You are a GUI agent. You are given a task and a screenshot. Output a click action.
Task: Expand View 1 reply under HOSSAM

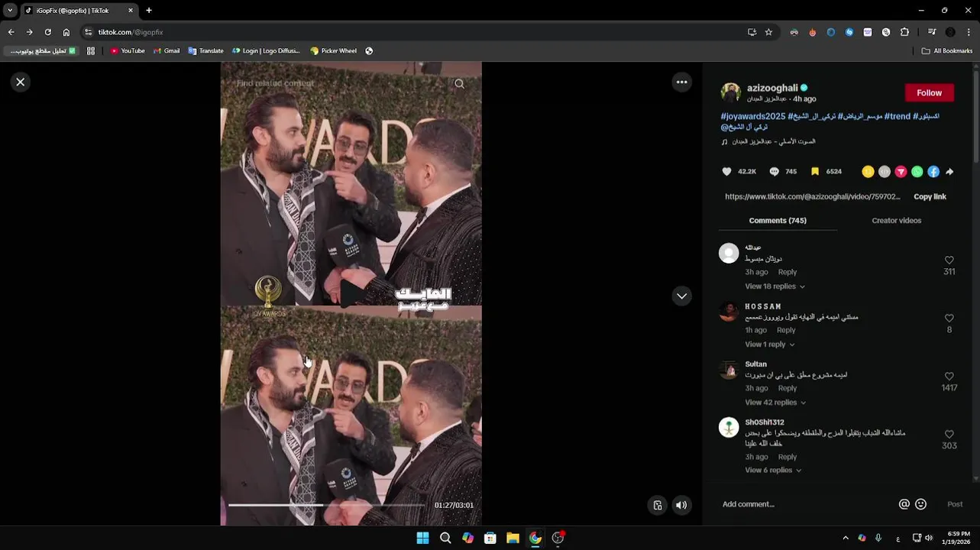(769, 345)
